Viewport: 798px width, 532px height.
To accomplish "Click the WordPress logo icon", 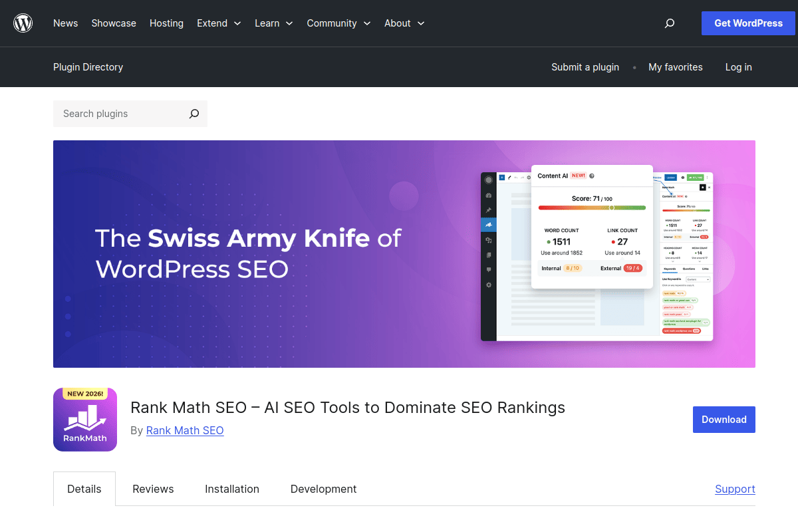I will pos(23,23).
